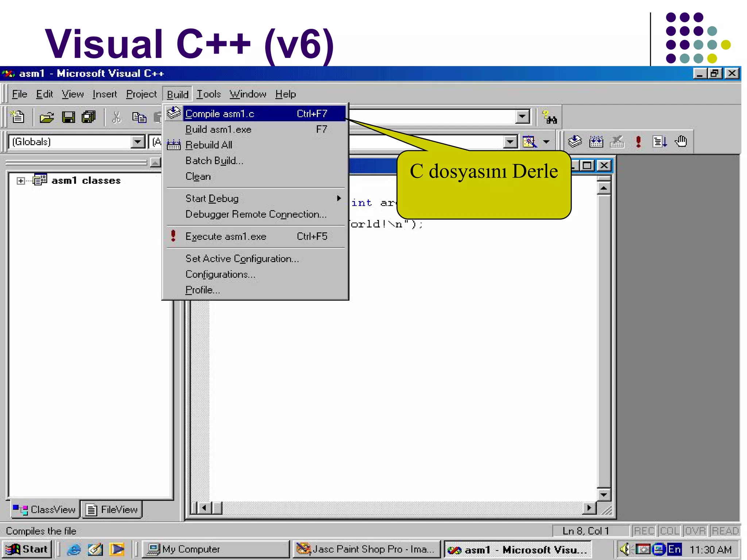The width and height of the screenshot is (747, 560).
Task: Open the Window menu
Action: pos(248,94)
